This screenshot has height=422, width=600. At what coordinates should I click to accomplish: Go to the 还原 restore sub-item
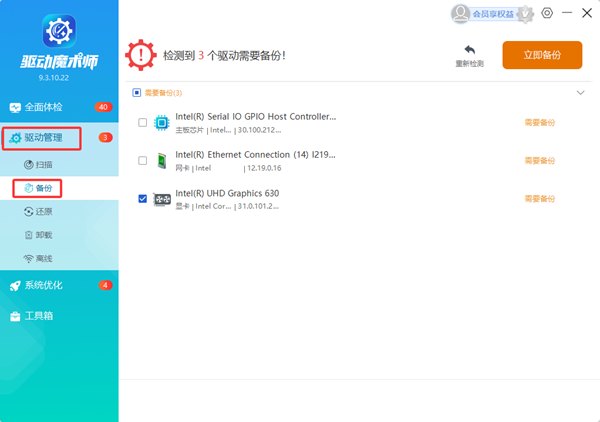pos(38,212)
